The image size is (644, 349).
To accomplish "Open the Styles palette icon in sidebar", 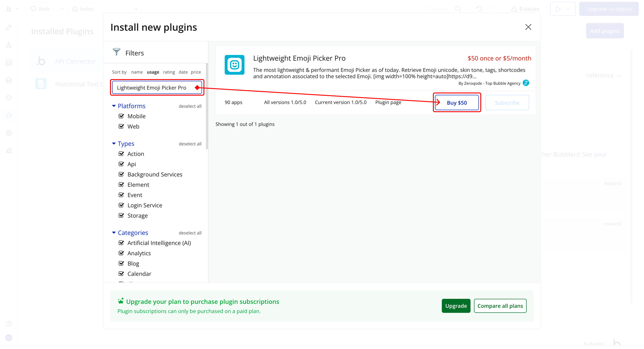I will click(x=9, y=98).
